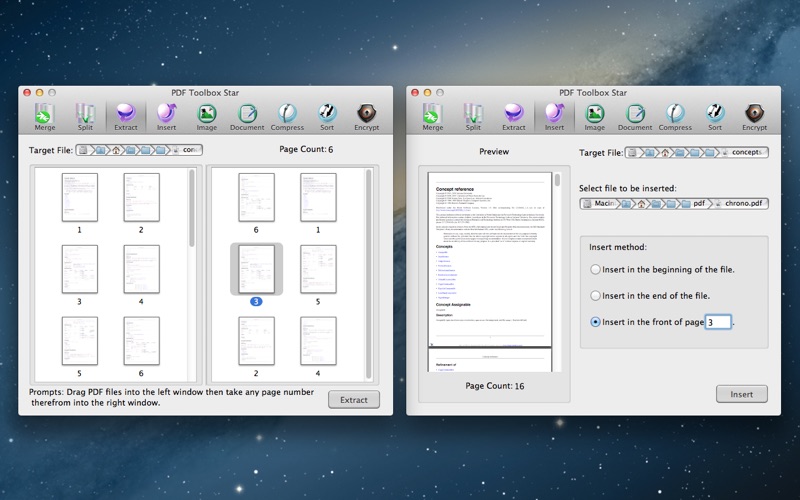Select page 3 thumbnail in left source pane
The image size is (800, 500).
coord(80,269)
